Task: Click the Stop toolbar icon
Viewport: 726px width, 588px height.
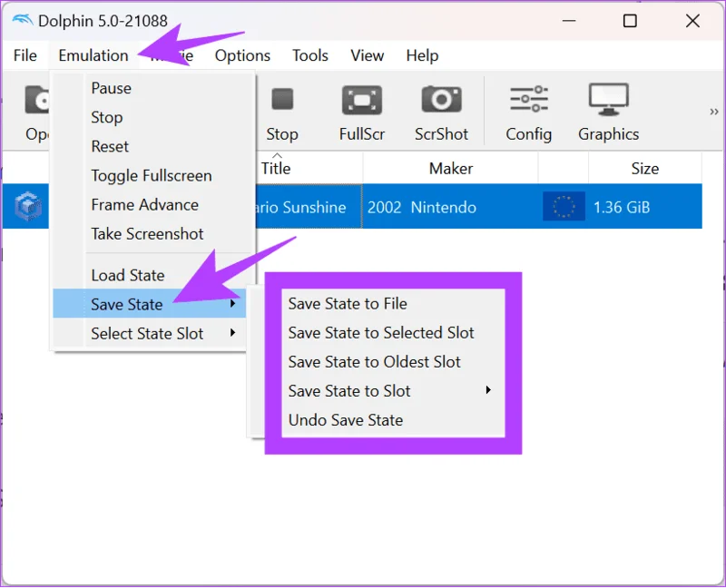Action: [282, 100]
